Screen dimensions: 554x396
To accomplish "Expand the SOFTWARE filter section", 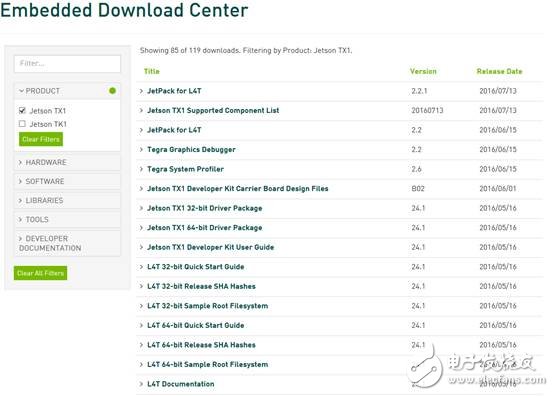I will [x=67, y=181].
